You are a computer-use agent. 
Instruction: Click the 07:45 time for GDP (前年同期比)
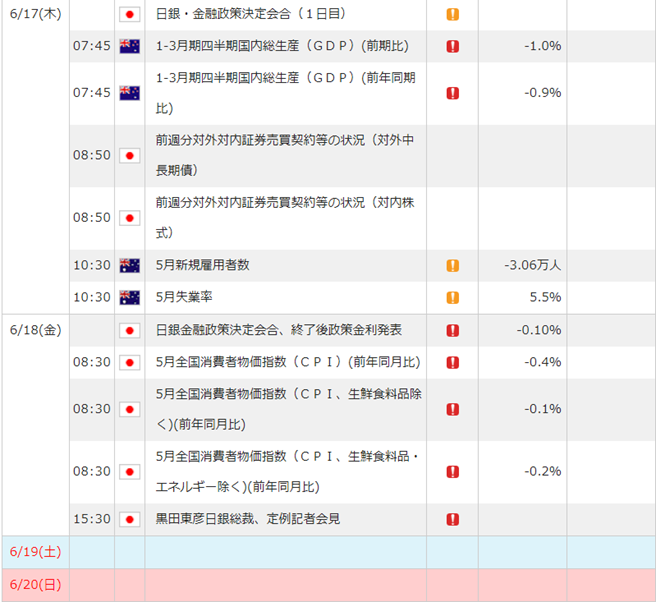pyautogui.click(x=92, y=93)
